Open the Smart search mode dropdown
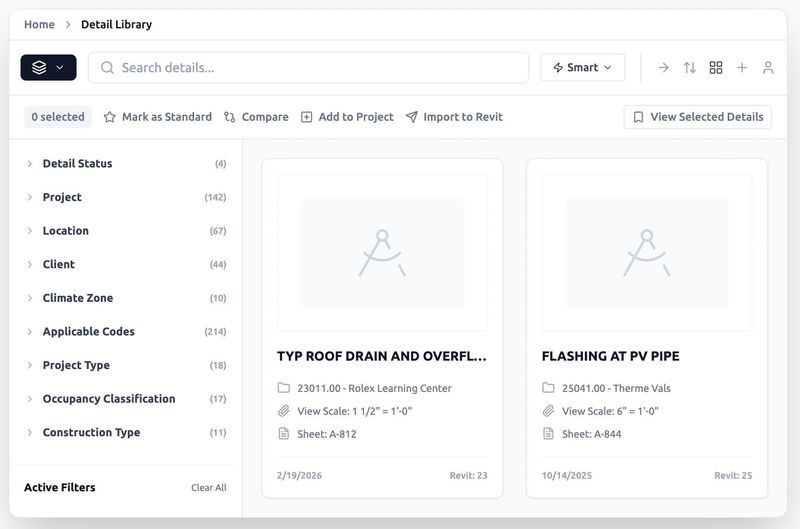 click(x=583, y=68)
